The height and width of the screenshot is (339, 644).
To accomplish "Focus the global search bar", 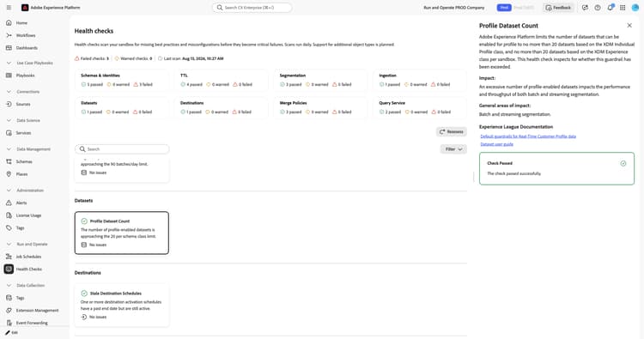I will coord(252,8).
